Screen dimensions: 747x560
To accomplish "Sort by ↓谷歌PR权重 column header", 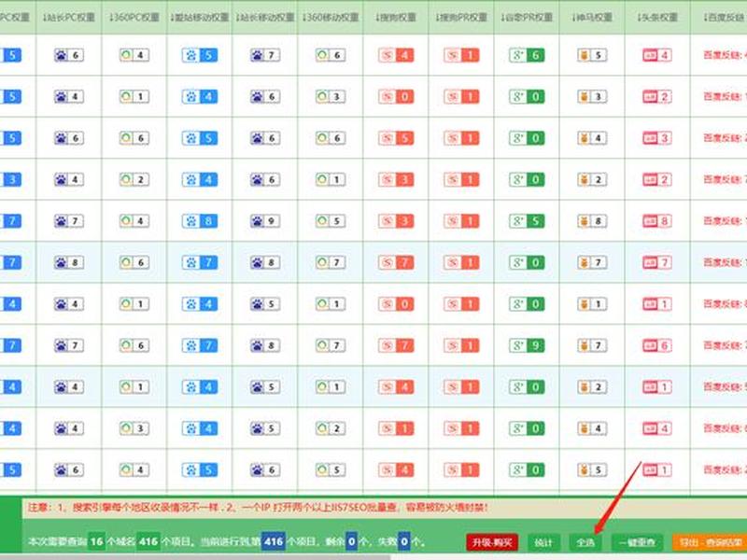I will click(527, 18).
